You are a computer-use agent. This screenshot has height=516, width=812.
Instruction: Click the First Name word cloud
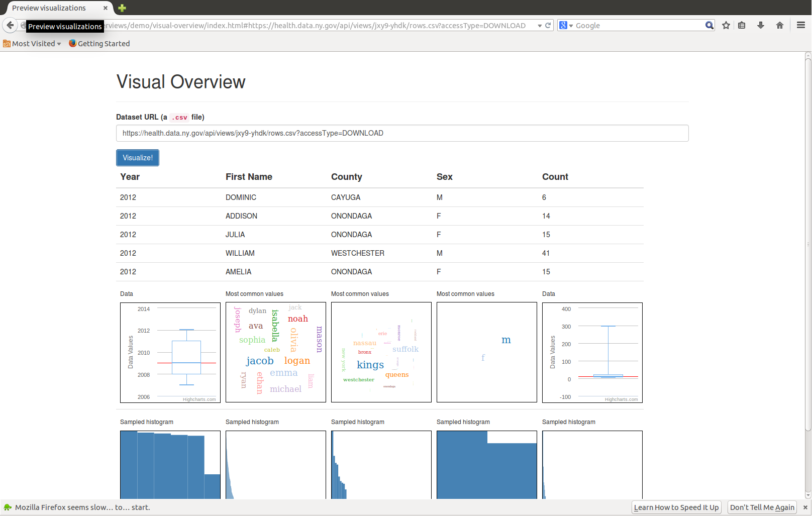coord(276,352)
